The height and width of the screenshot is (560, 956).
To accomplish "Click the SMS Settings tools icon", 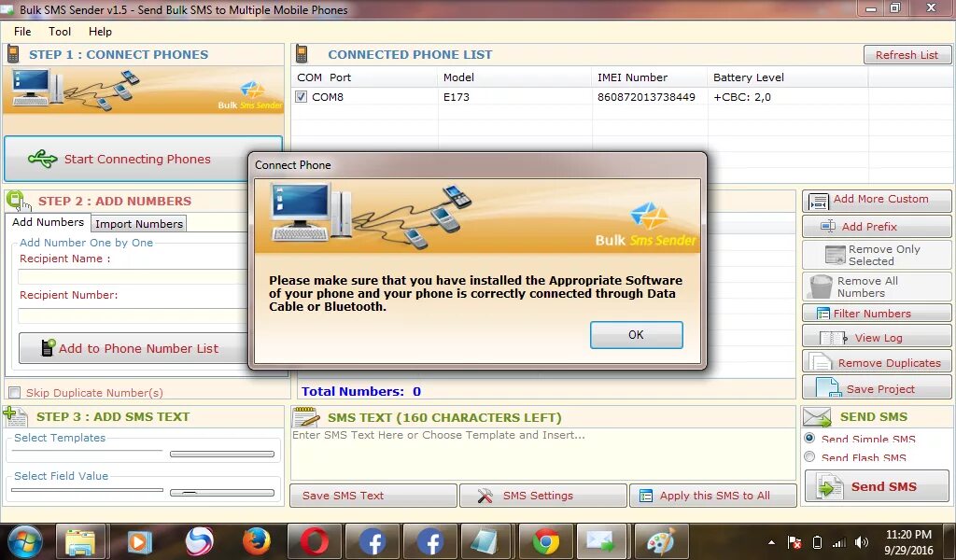I will click(x=485, y=496).
